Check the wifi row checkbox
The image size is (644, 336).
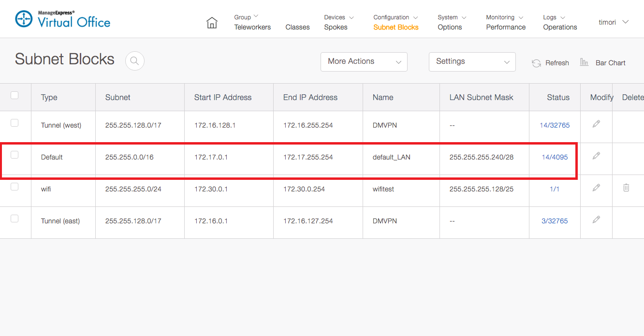click(15, 187)
